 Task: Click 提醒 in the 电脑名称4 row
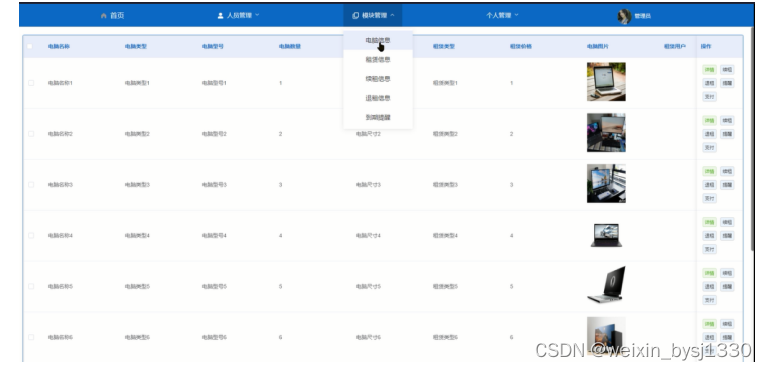[727, 236]
